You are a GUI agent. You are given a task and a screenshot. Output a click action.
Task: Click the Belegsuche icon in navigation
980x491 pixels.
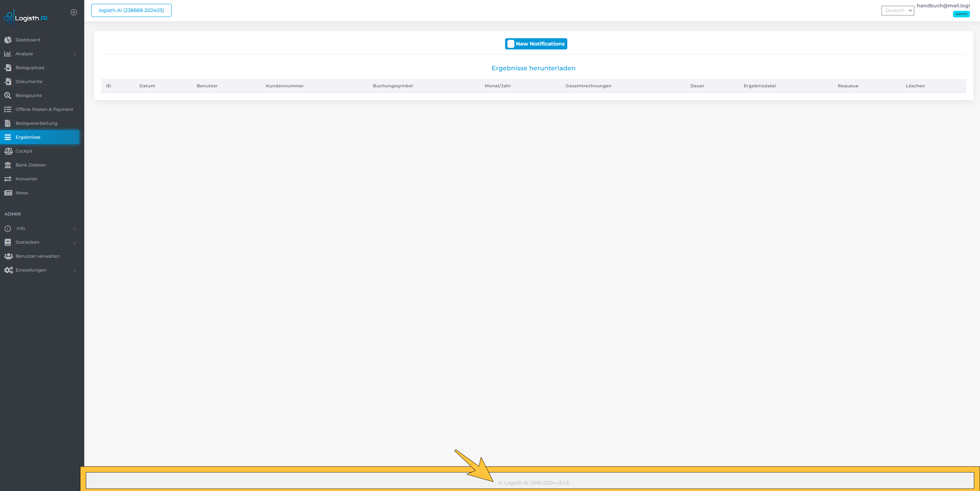[8, 95]
